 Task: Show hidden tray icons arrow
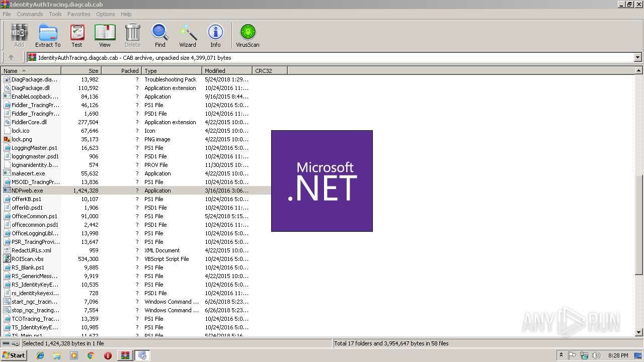point(561,355)
